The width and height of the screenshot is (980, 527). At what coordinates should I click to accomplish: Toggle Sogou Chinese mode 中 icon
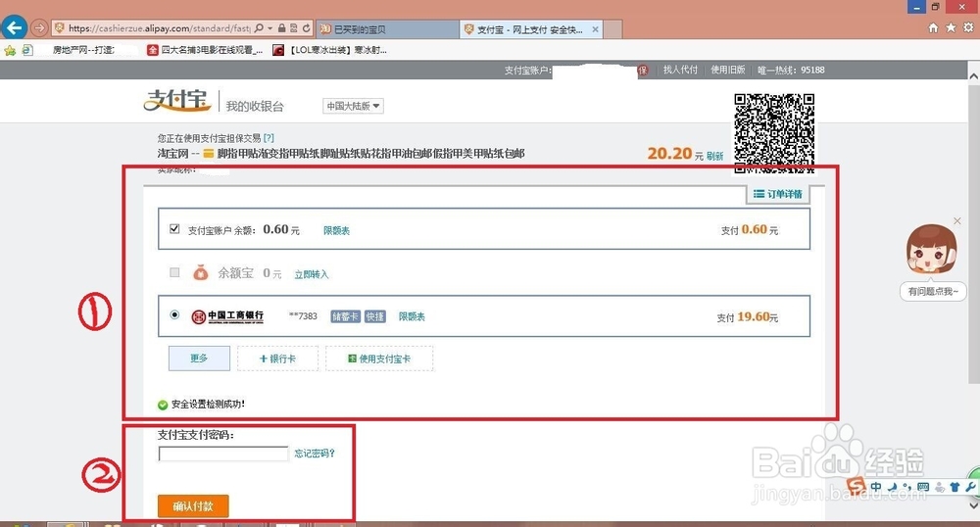click(876, 487)
